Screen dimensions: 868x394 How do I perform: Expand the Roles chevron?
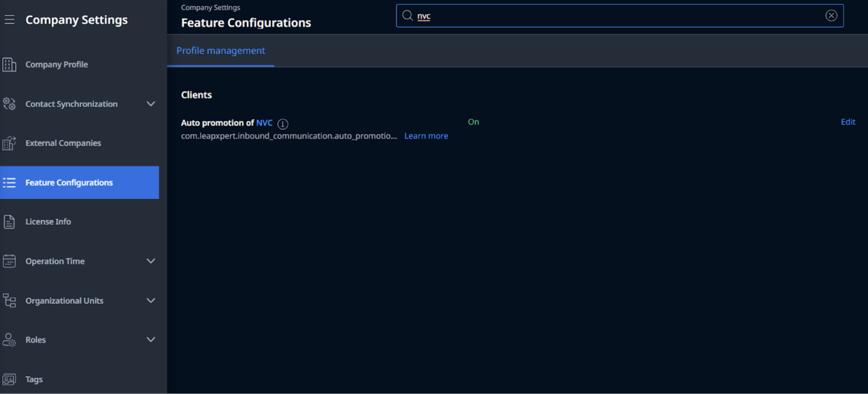[x=151, y=340]
